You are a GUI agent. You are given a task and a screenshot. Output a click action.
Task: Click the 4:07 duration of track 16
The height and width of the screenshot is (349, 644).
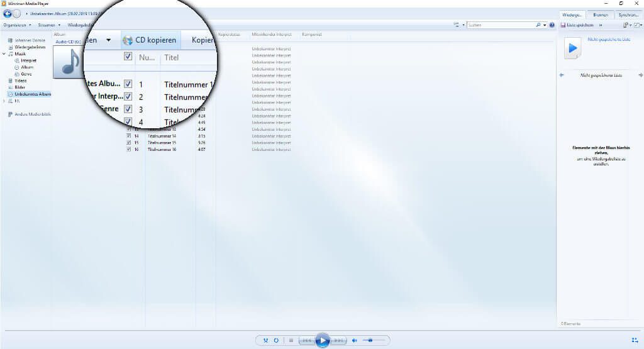(201, 150)
